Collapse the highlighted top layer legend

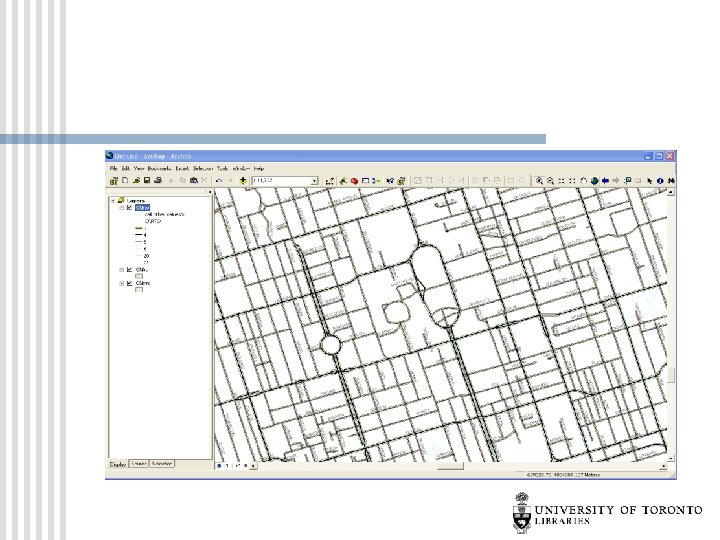(122, 208)
